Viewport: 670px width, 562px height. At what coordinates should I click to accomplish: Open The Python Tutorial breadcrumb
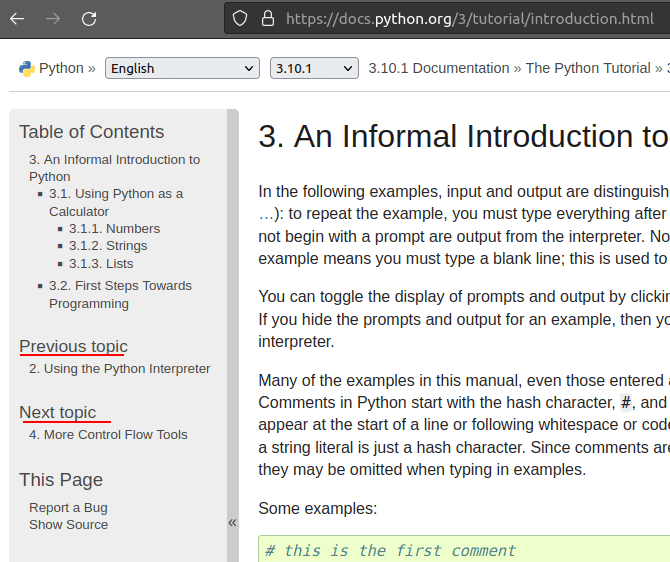click(x=588, y=68)
